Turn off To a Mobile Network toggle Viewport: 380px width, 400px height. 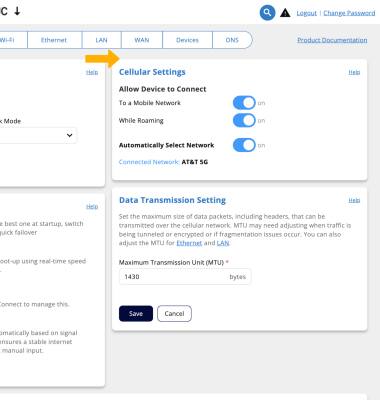coord(244,103)
